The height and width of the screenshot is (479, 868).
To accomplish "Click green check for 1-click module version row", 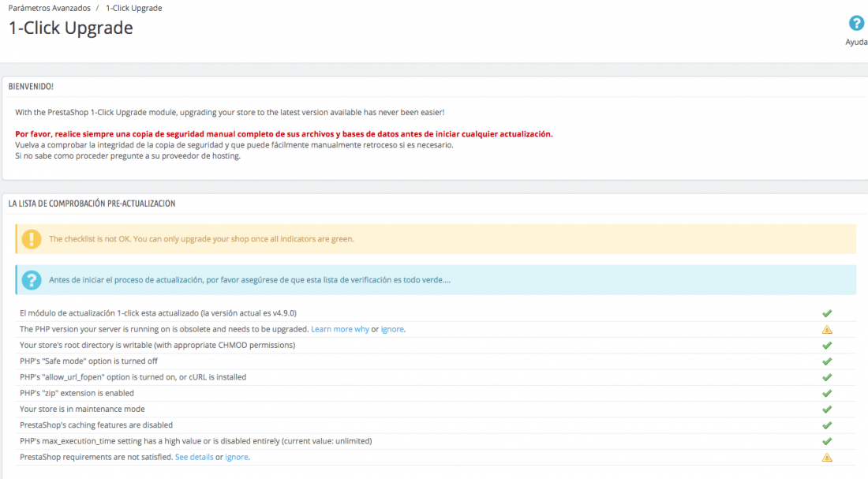I will click(x=827, y=313).
